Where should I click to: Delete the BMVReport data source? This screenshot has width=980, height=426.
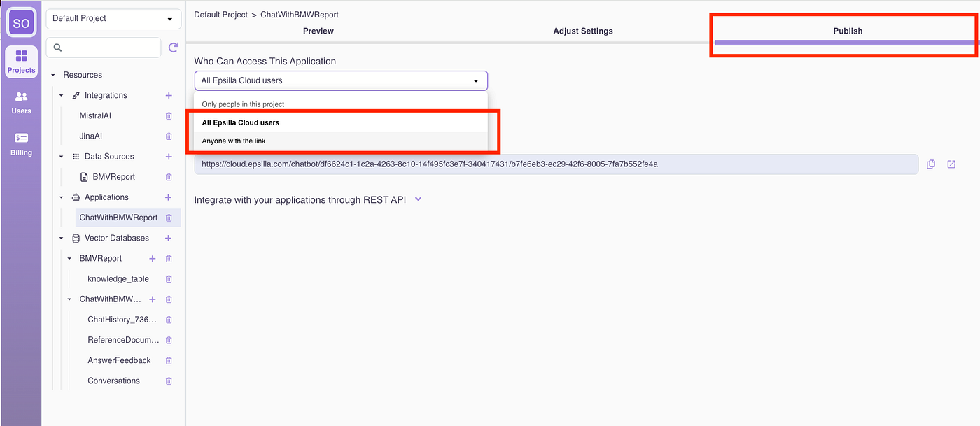[169, 177]
